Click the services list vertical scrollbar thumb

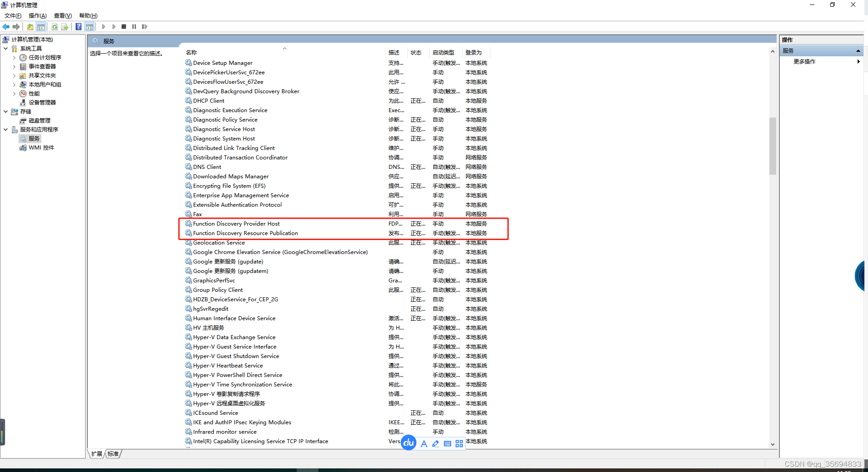coord(773,146)
